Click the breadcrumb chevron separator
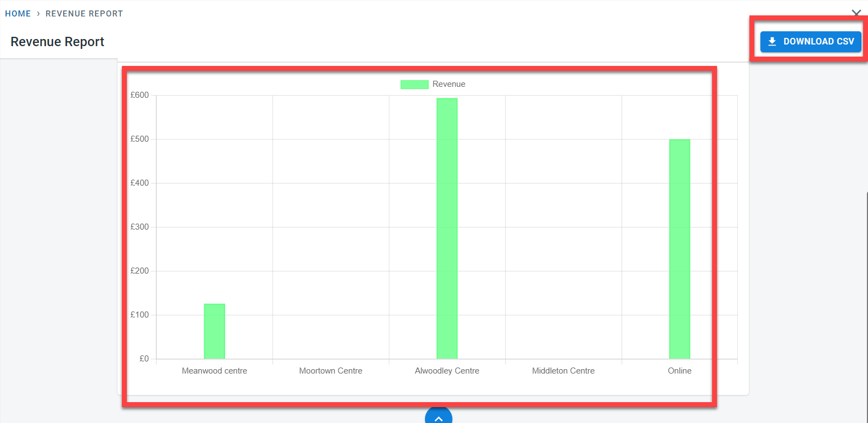Image resolution: width=868 pixels, height=423 pixels. 38,14
